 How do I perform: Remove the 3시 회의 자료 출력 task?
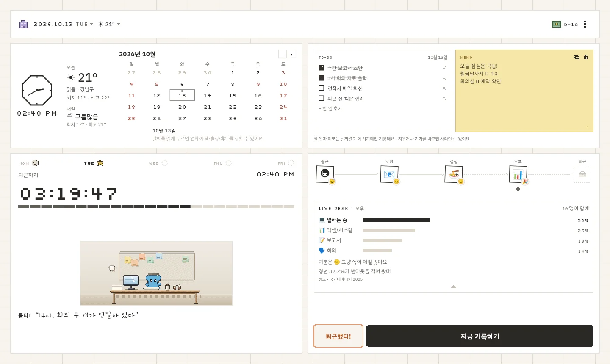[444, 78]
